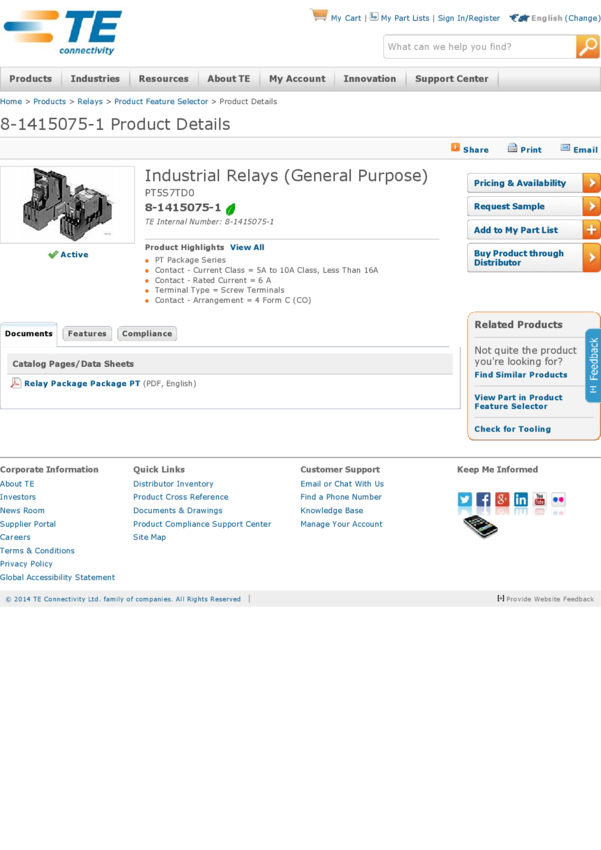Click the Share icon
The width and height of the screenshot is (601, 850).
pos(455,147)
